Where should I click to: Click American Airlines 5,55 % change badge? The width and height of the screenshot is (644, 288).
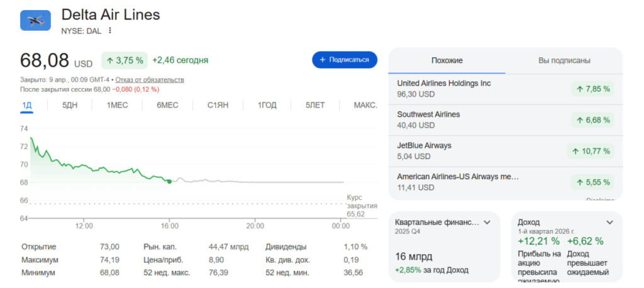coord(592,182)
